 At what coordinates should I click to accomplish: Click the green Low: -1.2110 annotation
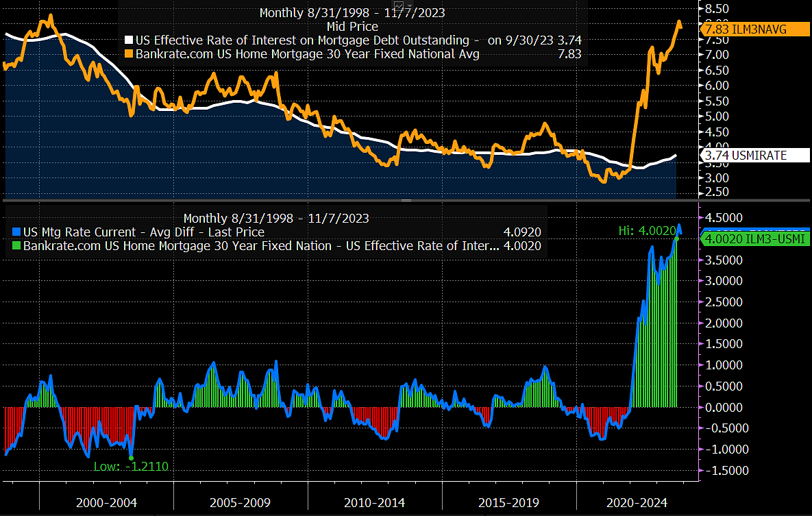131,467
